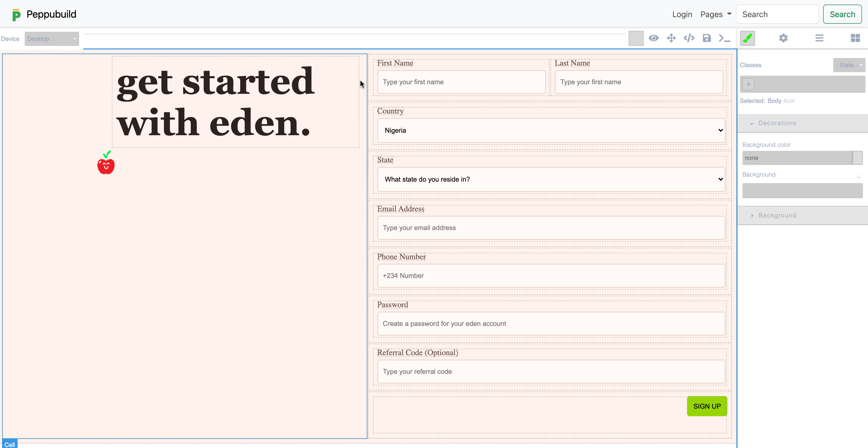Open the Pages dropdown menu
Image resolution: width=868 pixels, height=448 pixels.
pos(716,15)
